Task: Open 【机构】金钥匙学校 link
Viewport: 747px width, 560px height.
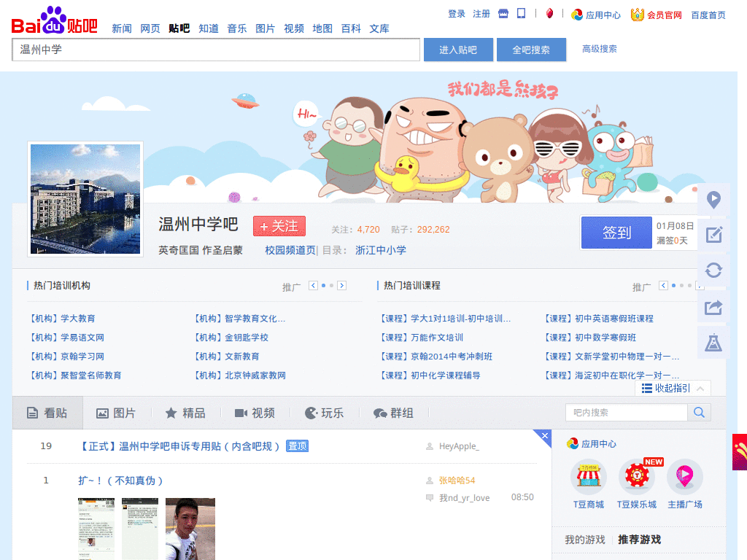Action: point(231,338)
